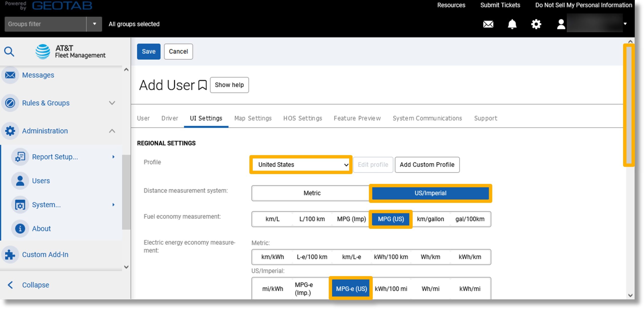Select mi/kWh electric economy
644x309 pixels.
click(x=272, y=289)
